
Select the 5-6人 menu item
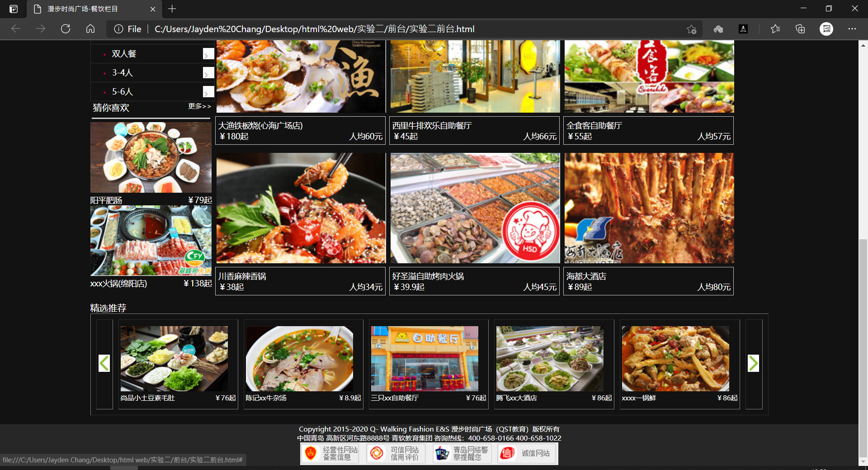coord(123,92)
